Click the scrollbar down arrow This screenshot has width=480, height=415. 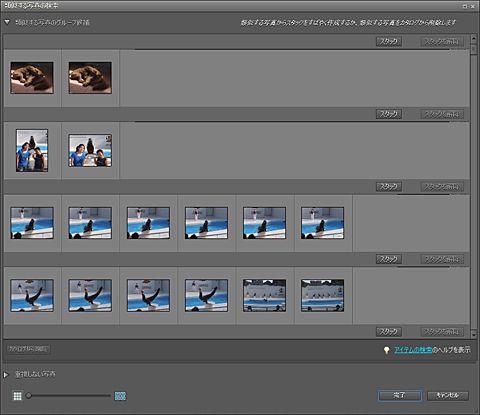click(473, 334)
